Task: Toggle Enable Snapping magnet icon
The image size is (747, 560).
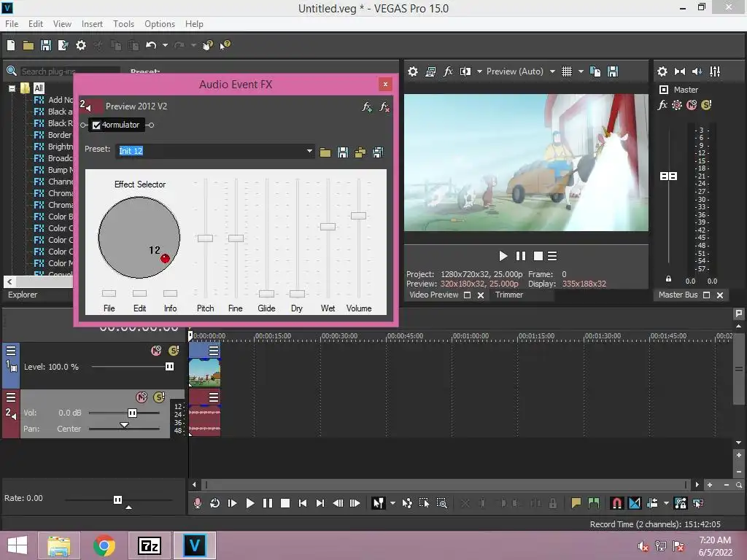Action: [x=616, y=503]
